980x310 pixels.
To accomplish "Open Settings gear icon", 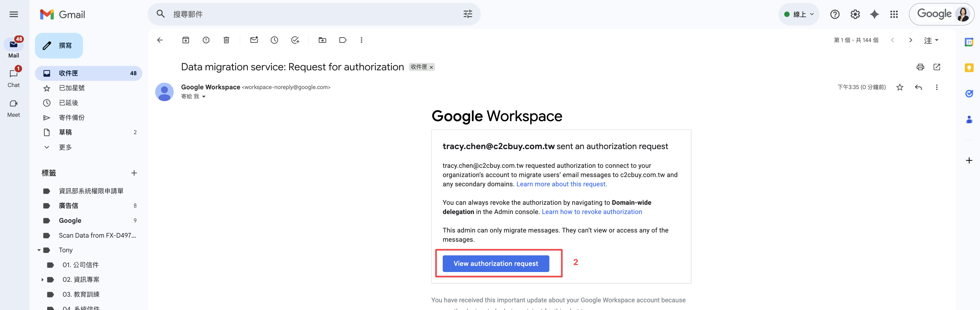I will coord(855,14).
